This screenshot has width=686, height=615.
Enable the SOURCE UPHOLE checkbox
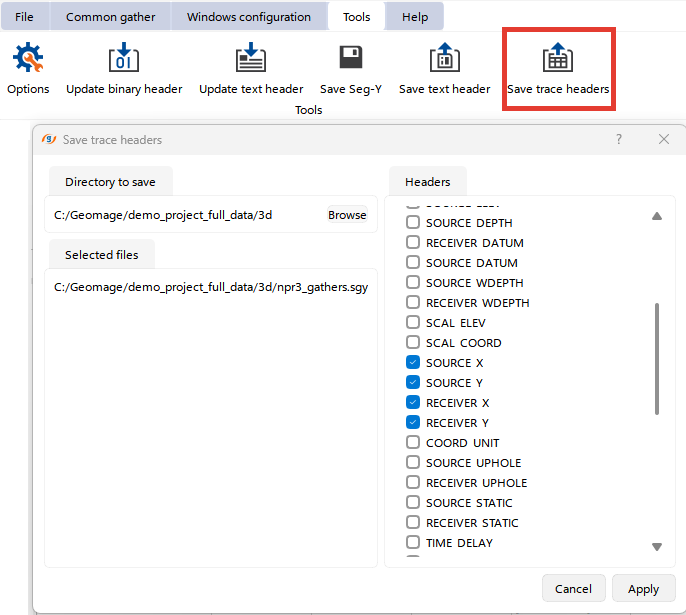point(413,462)
